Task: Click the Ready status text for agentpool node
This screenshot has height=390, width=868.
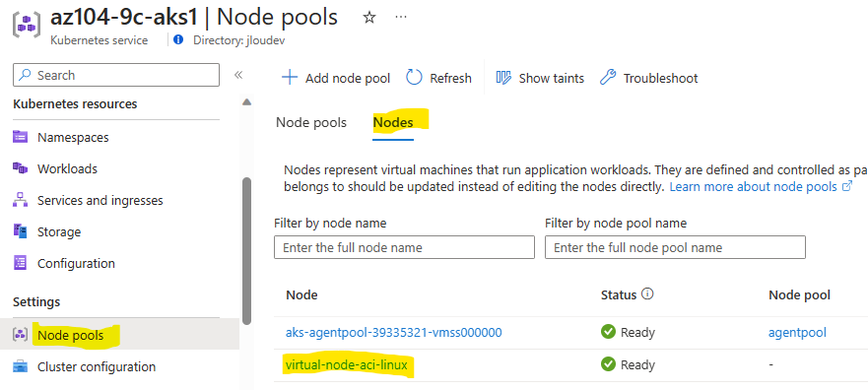Action: pyautogui.click(x=637, y=333)
